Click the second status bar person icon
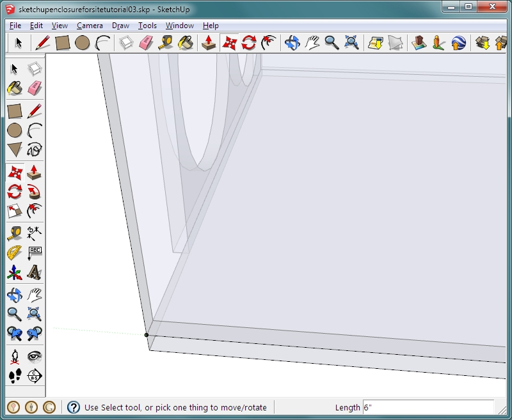Screen dimensions: 512x420 click(31, 407)
